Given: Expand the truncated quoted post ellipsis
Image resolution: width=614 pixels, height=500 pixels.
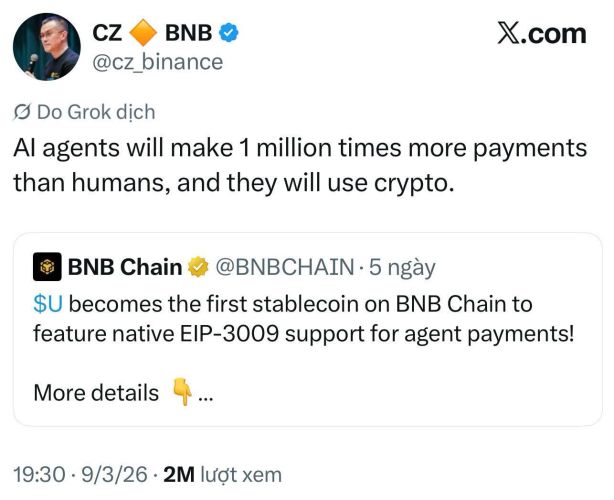Looking at the screenshot, I should 206,393.
